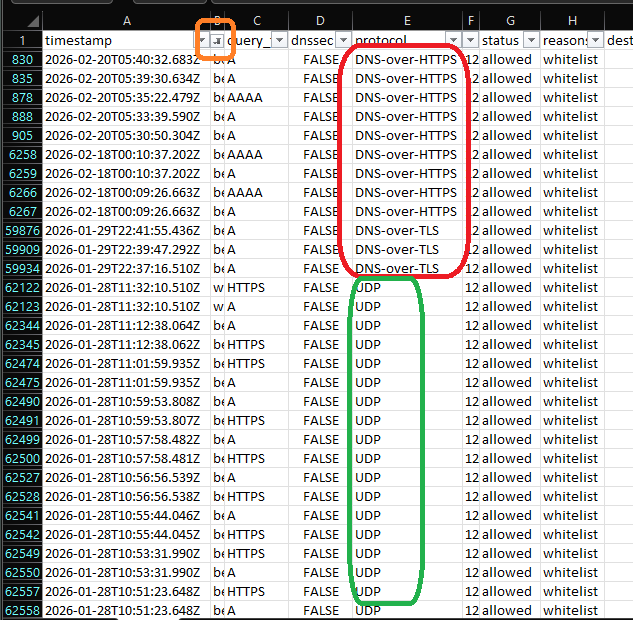Select column A header
The height and width of the screenshot is (620, 633).
(x=126, y=20)
